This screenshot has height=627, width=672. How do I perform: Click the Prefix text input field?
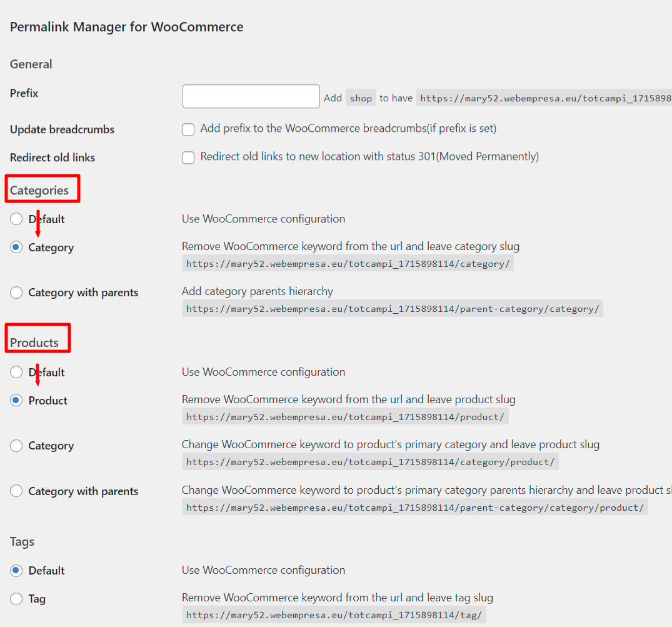pyautogui.click(x=251, y=96)
